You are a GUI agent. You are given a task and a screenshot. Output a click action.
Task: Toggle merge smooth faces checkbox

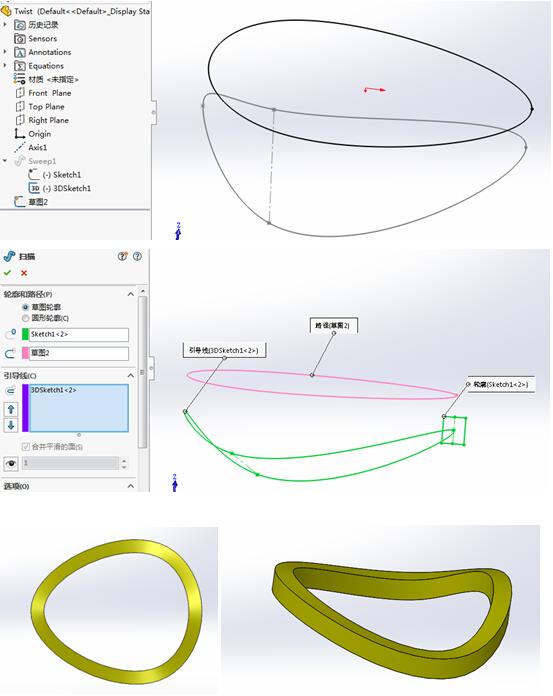26,447
